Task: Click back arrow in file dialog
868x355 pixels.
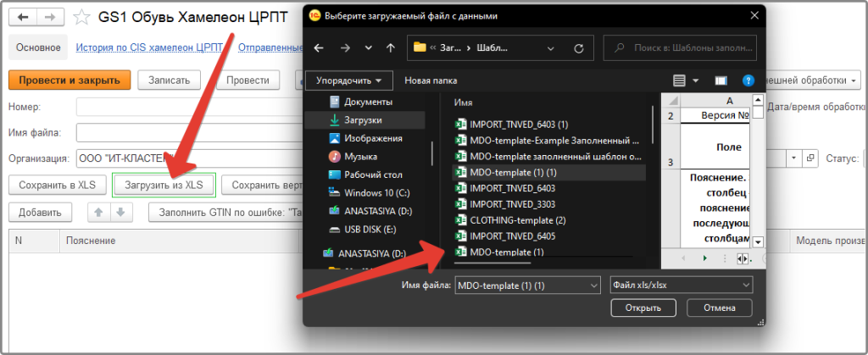Action: [319, 48]
